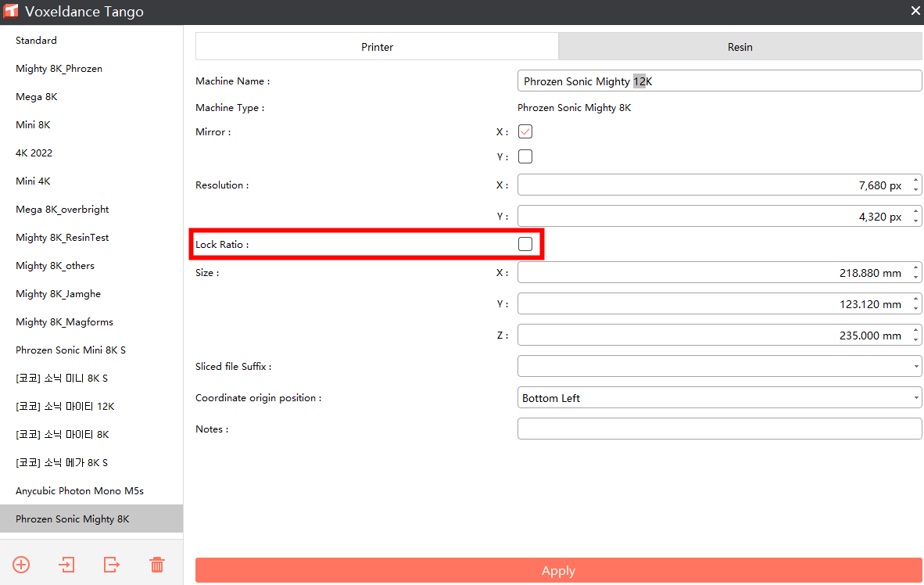The width and height of the screenshot is (924, 585).
Task: Decrease Size Y with down arrow
Action: pos(915,309)
